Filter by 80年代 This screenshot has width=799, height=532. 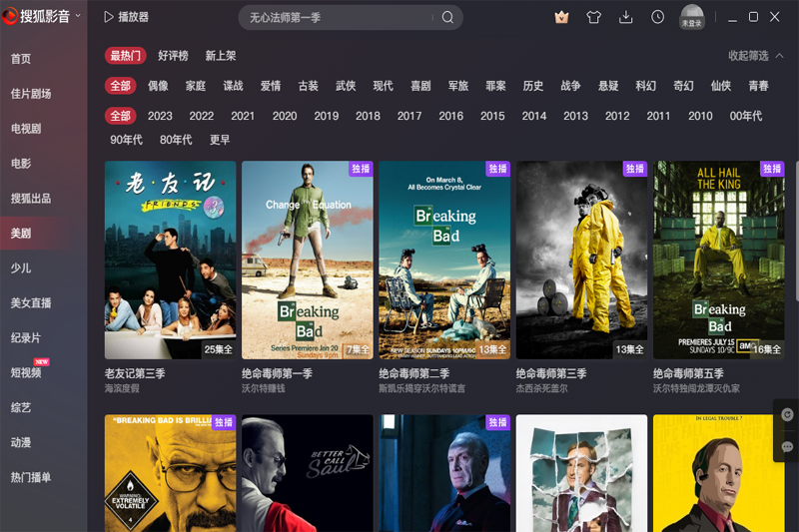tap(176, 140)
